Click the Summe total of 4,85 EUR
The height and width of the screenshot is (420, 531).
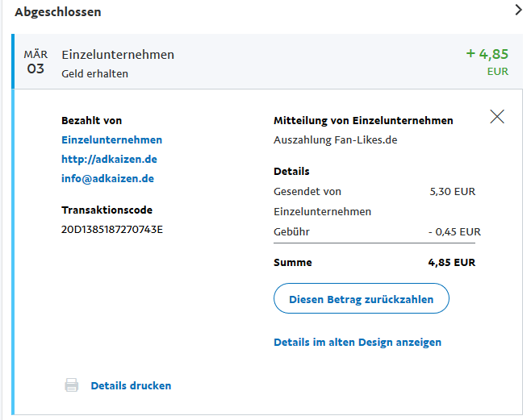pos(451,262)
